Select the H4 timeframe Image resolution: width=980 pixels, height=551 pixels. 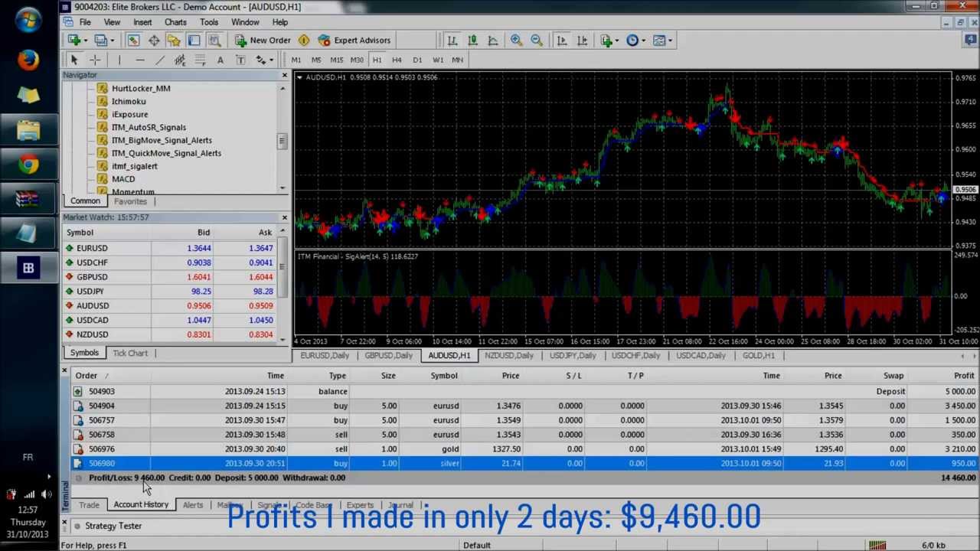397,60
